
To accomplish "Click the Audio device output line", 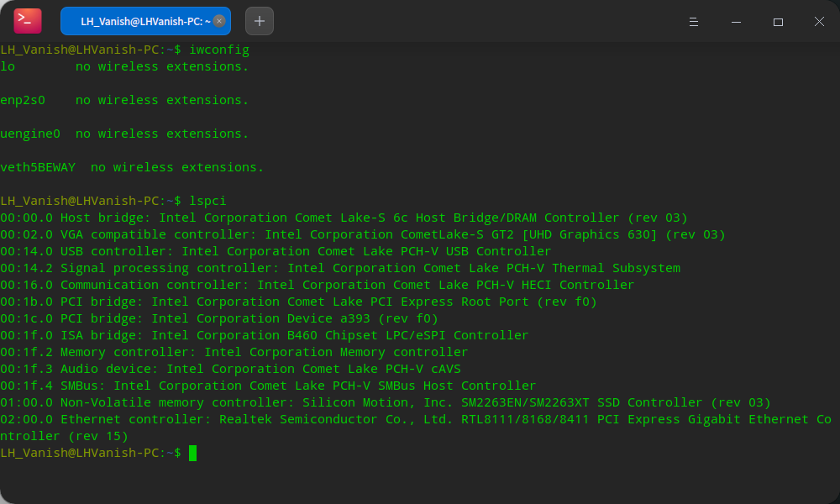I will tap(230, 369).
